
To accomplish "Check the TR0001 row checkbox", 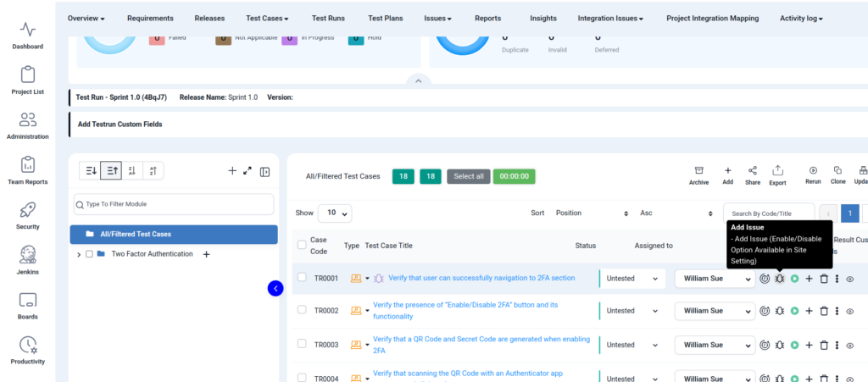I will click(x=302, y=277).
